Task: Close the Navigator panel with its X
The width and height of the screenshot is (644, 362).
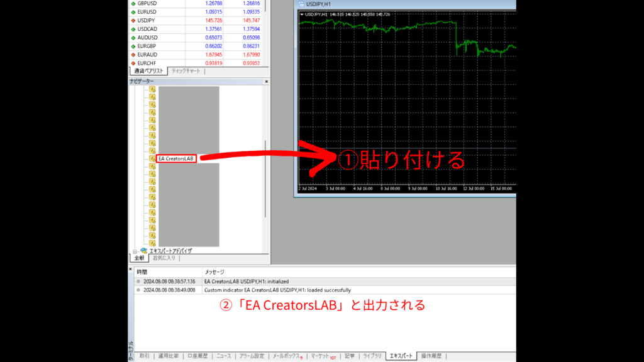Action: [x=267, y=82]
